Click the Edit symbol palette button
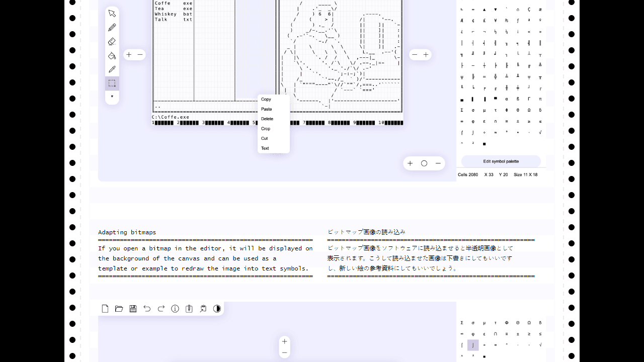This screenshot has width=644, height=362. click(x=501, y=161)
